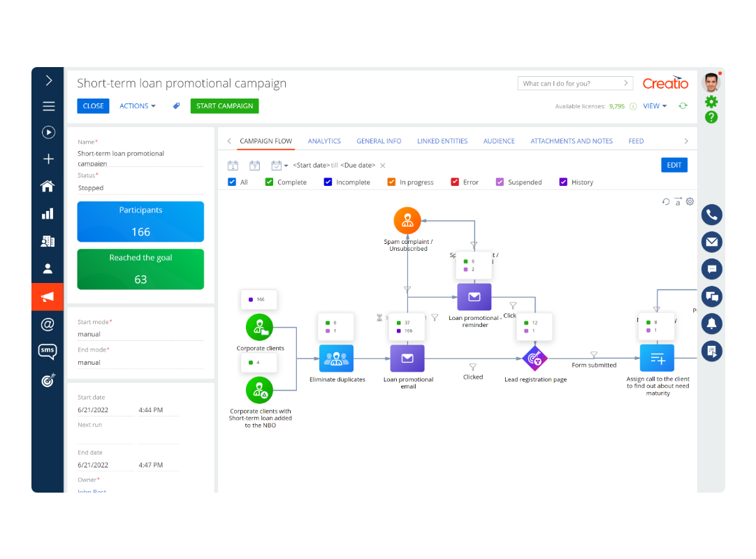Open the notifications bell icon
Screen dimensions: 756x559
[712, 324]
